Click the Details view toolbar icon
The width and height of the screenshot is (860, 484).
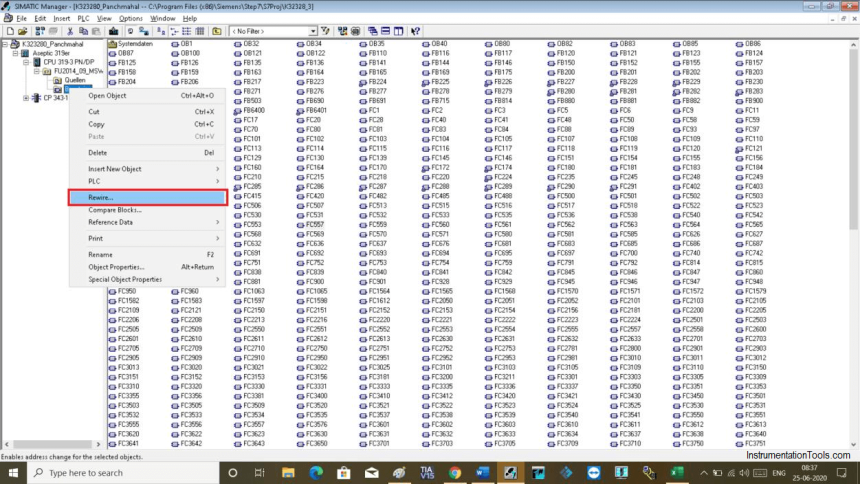200,31
